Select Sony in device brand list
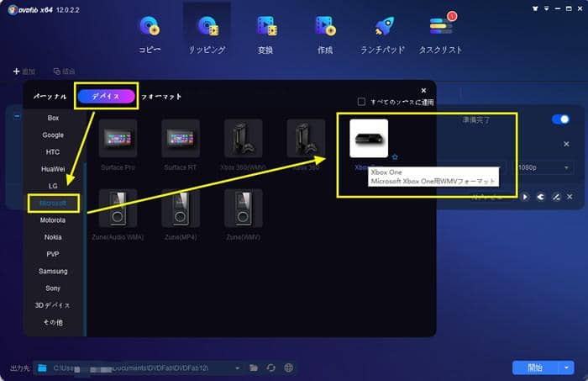This screenshot has height=381, width=588. tap(53, 288)
